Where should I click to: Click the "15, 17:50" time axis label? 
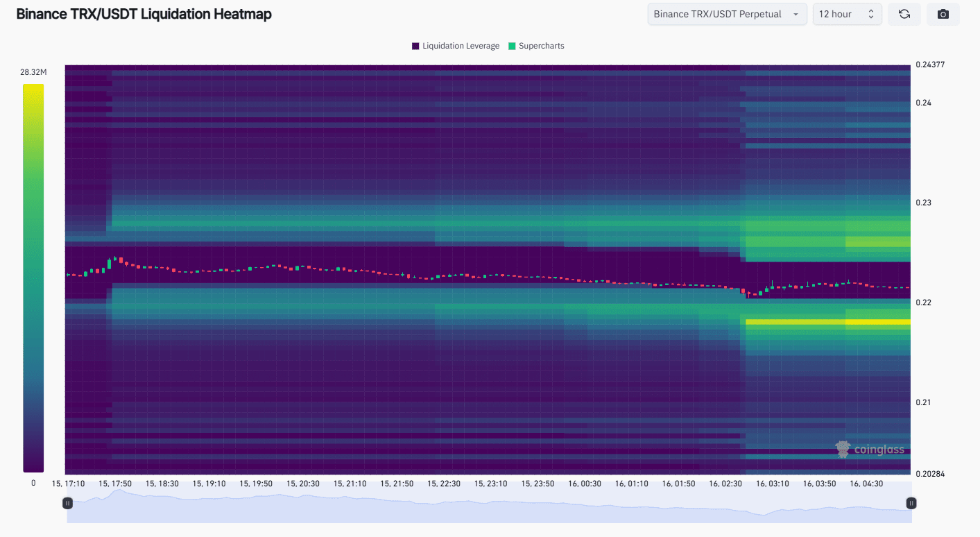coord(116,483)
